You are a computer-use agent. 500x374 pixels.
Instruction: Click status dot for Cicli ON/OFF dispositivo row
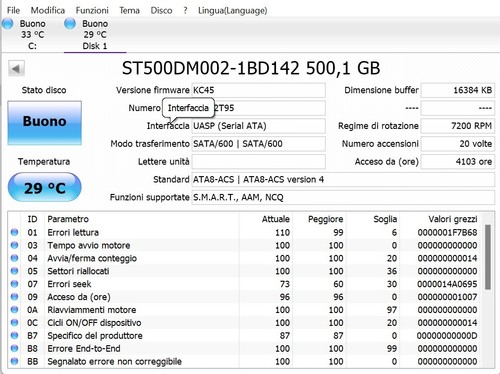(14, 323)
